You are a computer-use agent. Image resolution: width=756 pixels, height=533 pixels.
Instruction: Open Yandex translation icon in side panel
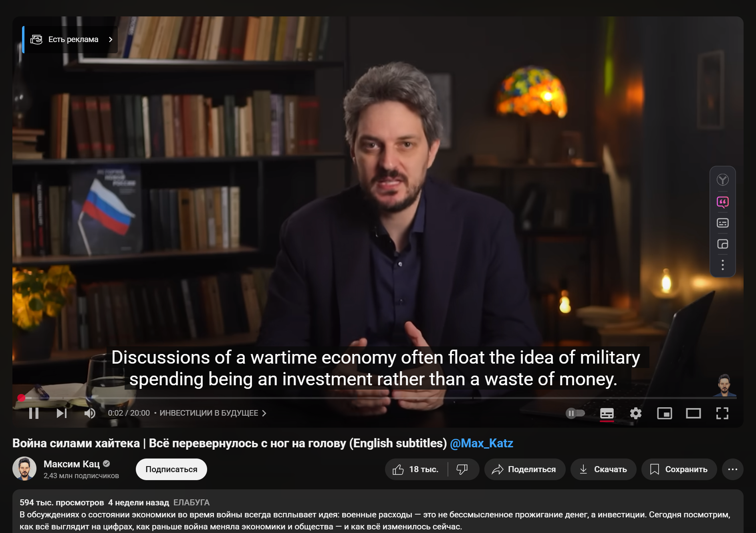tap(723, 180)
